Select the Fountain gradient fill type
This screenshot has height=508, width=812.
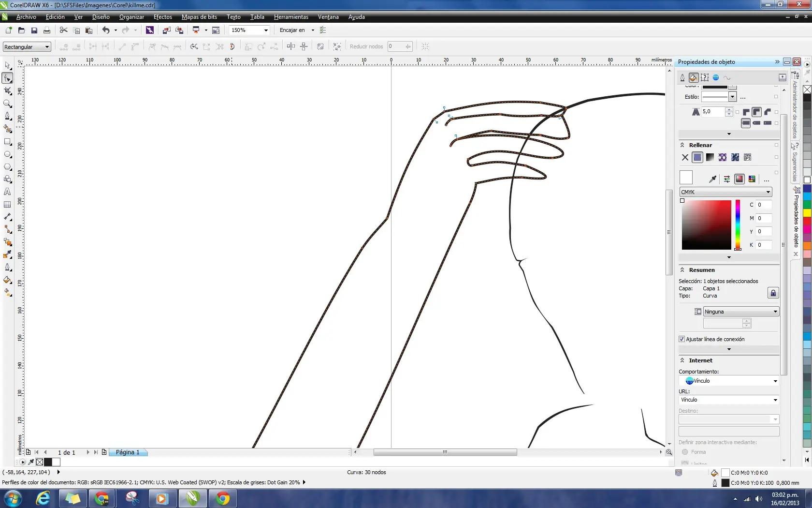coord(710,157)
